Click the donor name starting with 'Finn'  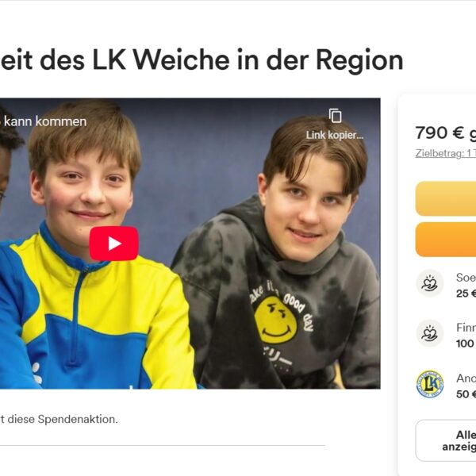click(x=466, y=328)
